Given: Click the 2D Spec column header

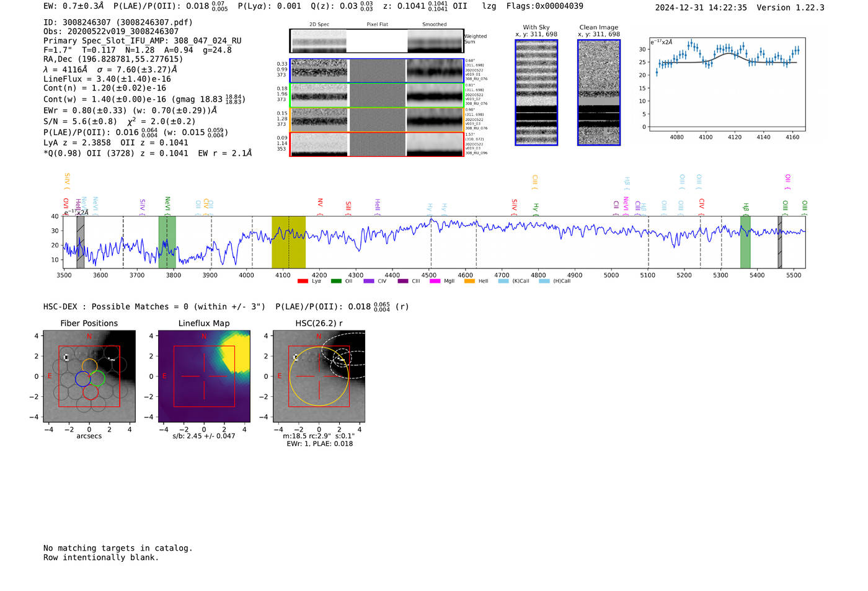Looking at the screenshot, I should [x=319, y=25].
